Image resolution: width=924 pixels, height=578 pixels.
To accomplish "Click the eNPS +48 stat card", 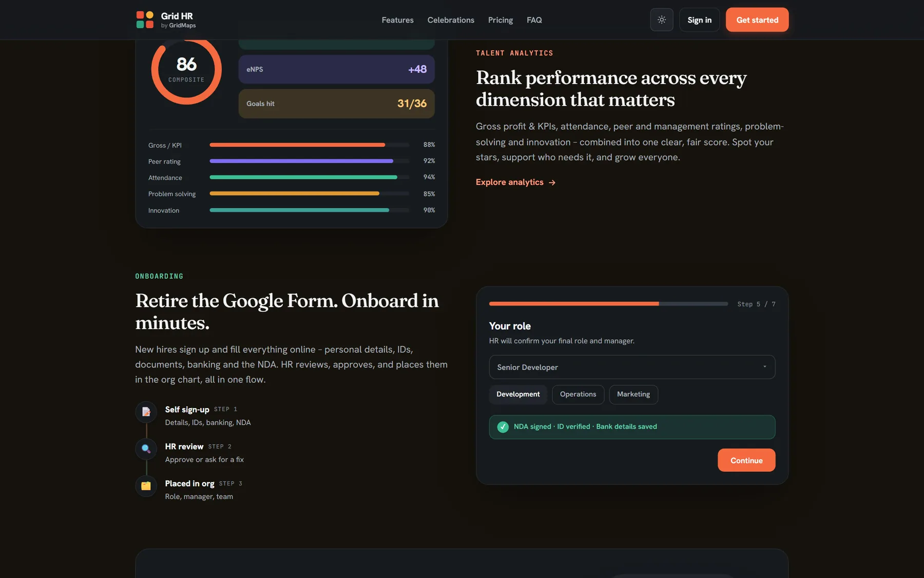I will pos(336,69).
